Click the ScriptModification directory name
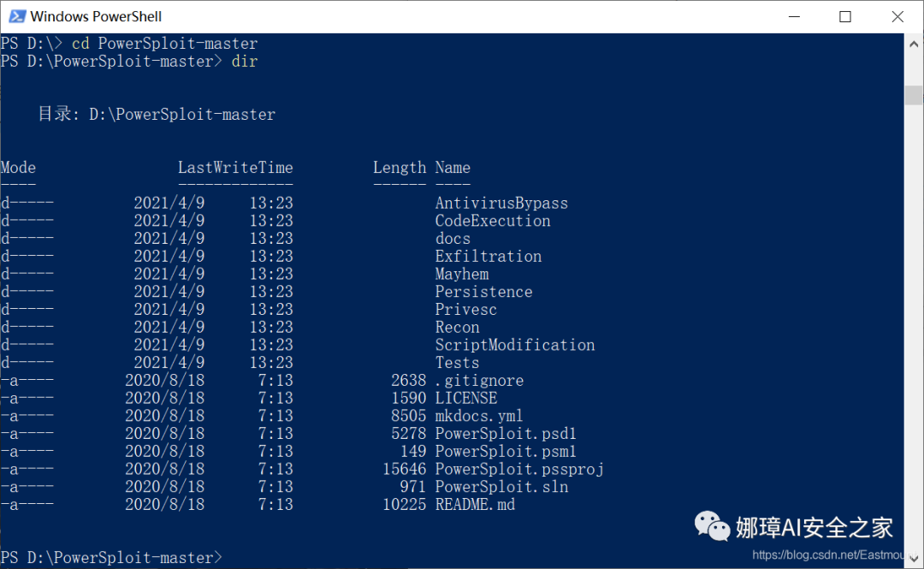The height and width of the screenshot is (569, 924). coord(515,345)
